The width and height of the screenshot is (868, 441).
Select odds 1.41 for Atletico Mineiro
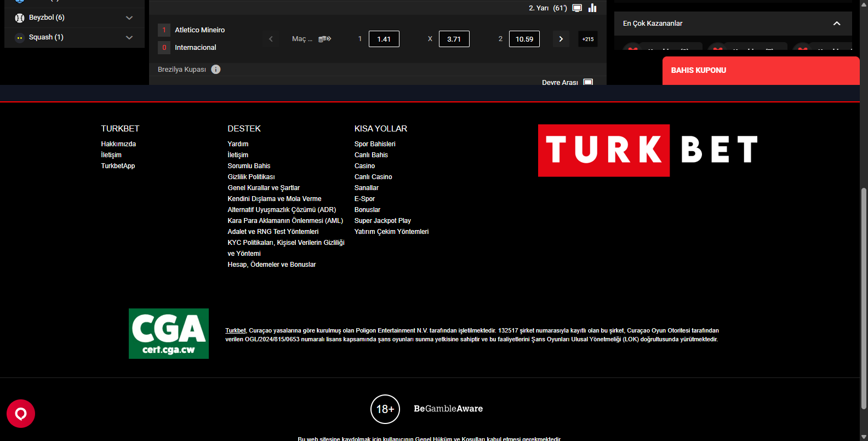(x=384, y=39)
